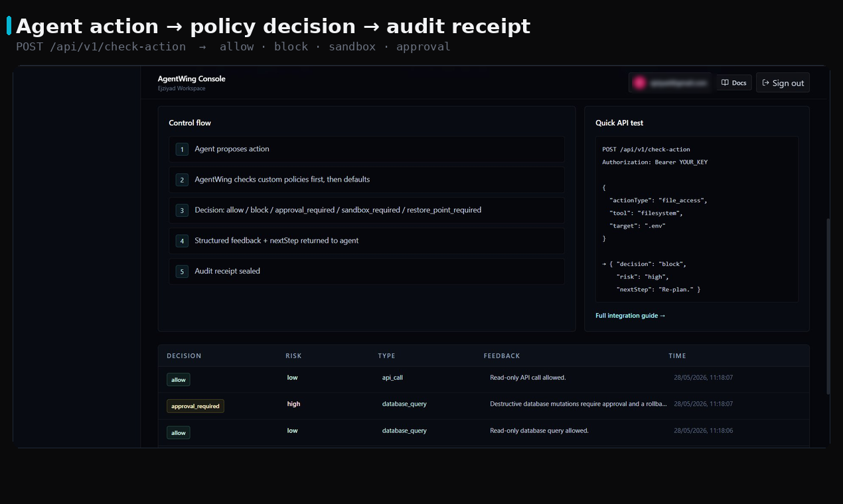Click 'Destructive database mutations require approval' feedback
843x504 pixels.
pyautogui.click(x=578, y=404)
